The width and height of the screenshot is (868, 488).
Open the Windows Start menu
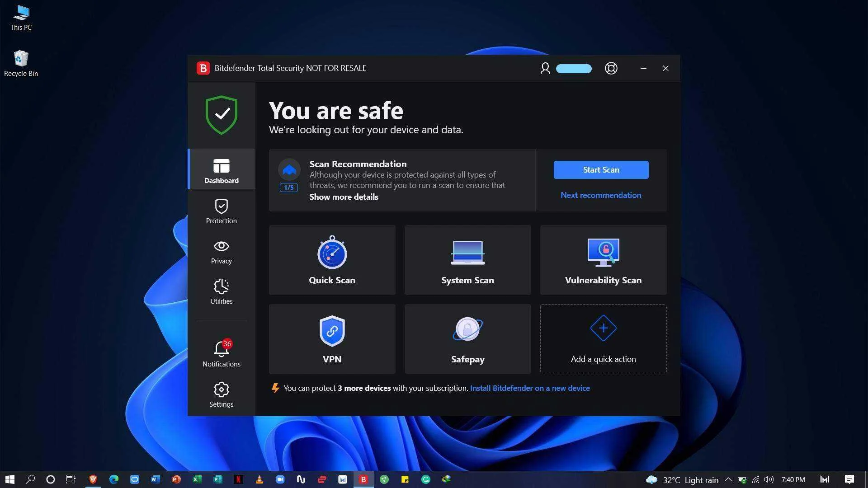[x=9, y=479]
